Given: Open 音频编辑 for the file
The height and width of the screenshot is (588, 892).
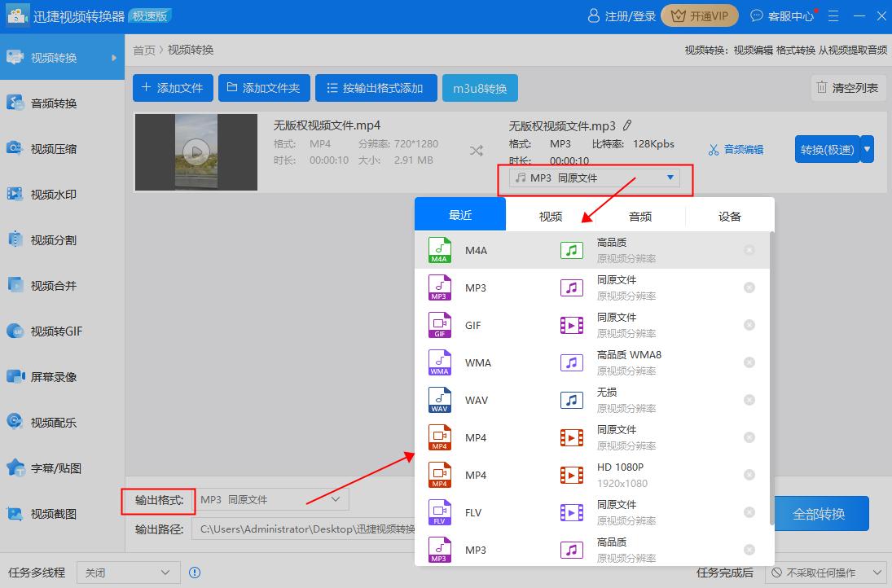Looking at the screenshot, I should tap(736, 149).
